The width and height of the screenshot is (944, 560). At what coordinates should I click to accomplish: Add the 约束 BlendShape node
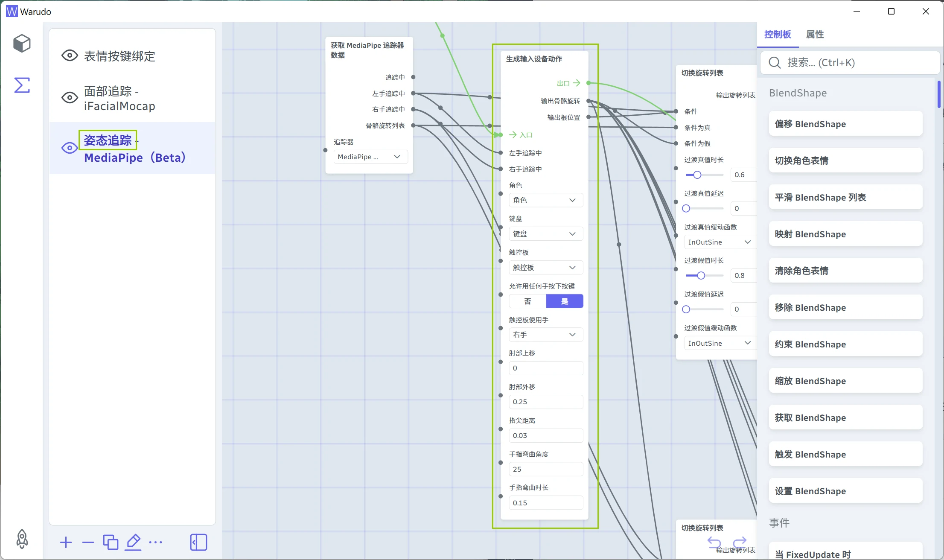pos(845,344)
